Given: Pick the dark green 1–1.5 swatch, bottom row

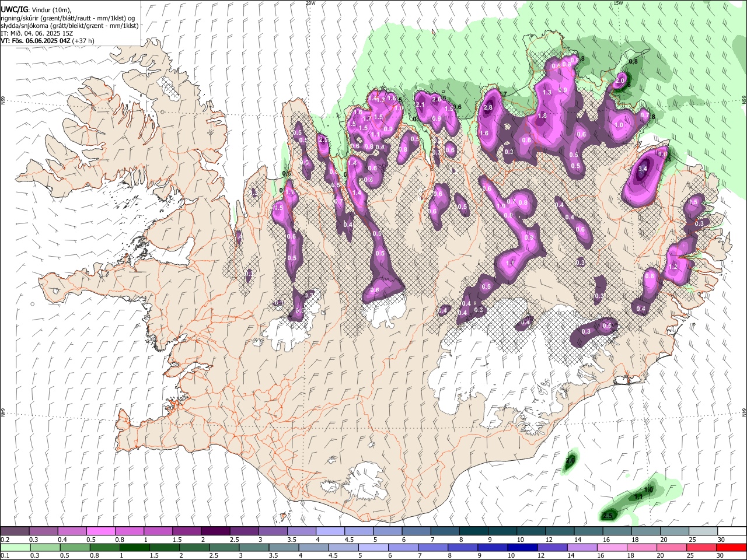Looking at the screenshot, I should click(x=135, y=547).
